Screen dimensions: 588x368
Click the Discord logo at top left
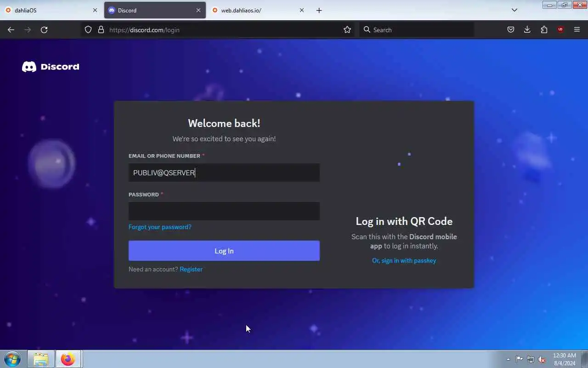click(x=51, y=67)
